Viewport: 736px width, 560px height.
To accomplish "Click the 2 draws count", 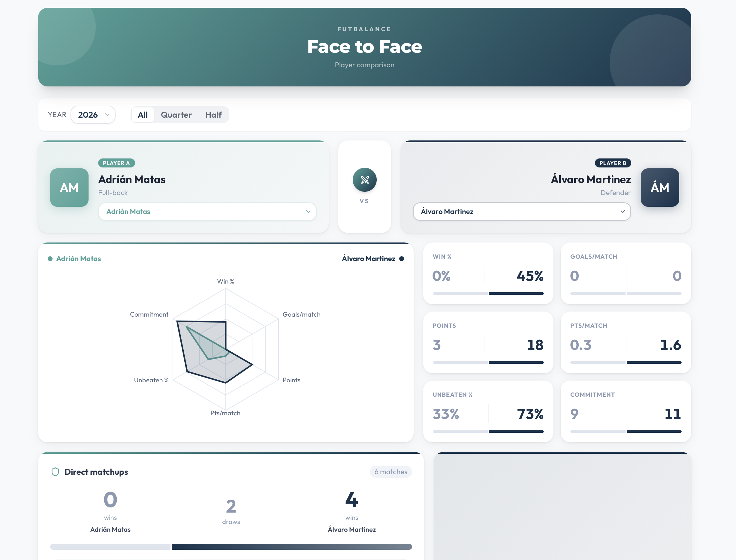I will tap(231, 506).
